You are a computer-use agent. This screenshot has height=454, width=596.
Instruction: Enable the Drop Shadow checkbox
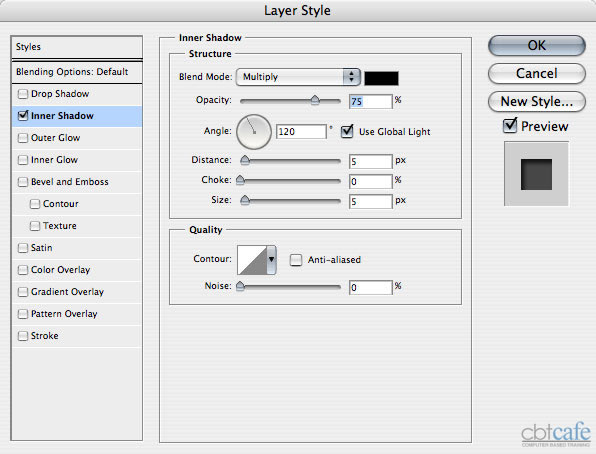pos(23,94)
